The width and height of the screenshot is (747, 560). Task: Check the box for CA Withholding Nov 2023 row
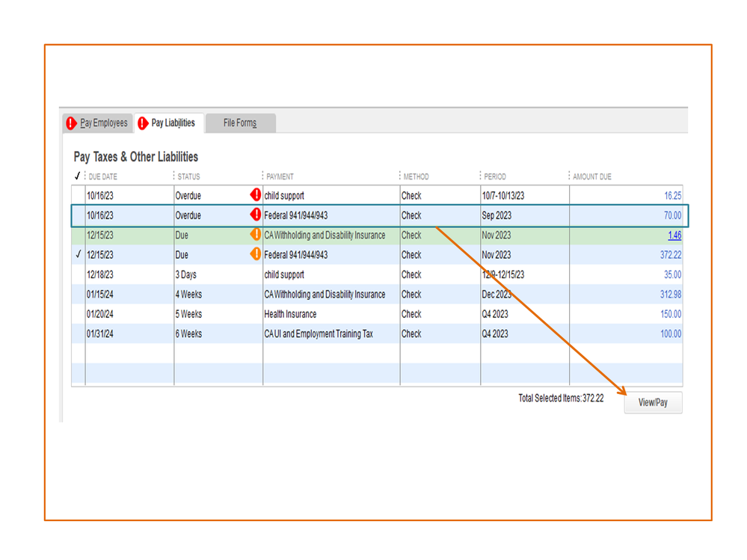pos(78,236)
